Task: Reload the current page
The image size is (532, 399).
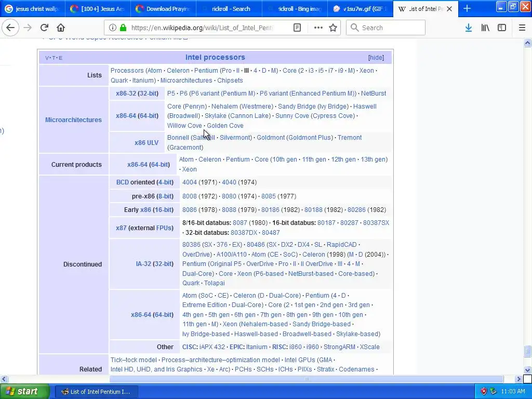Action: [44, 28]
